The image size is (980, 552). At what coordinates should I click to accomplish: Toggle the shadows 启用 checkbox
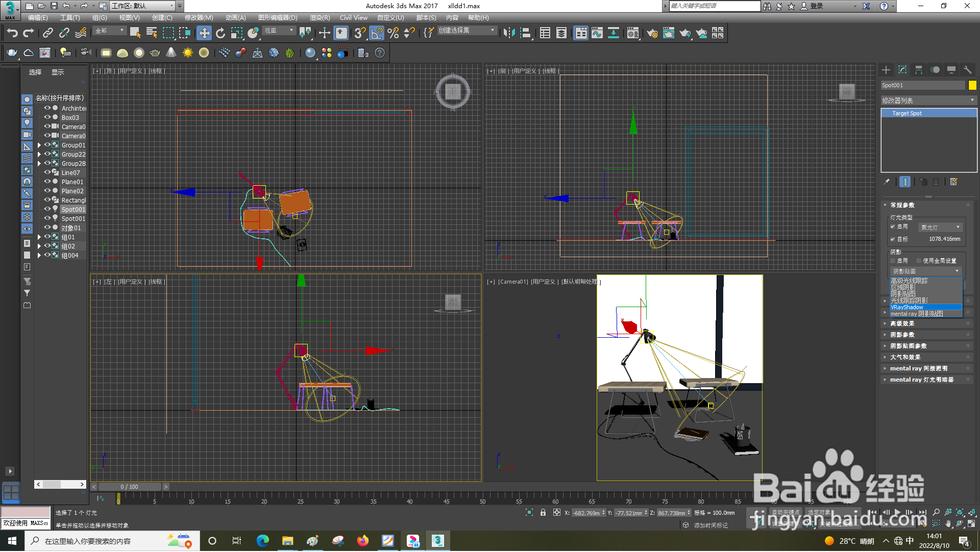click(893, 261)
